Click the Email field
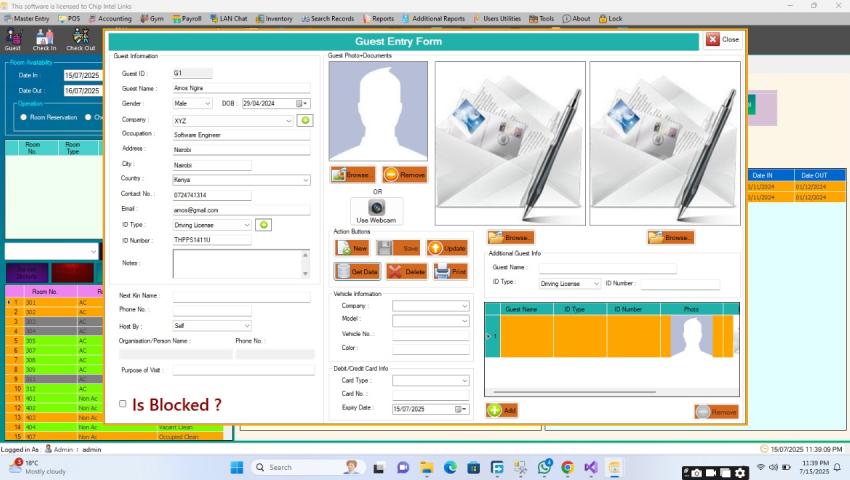The image size is (850, 480). [241, 210]
